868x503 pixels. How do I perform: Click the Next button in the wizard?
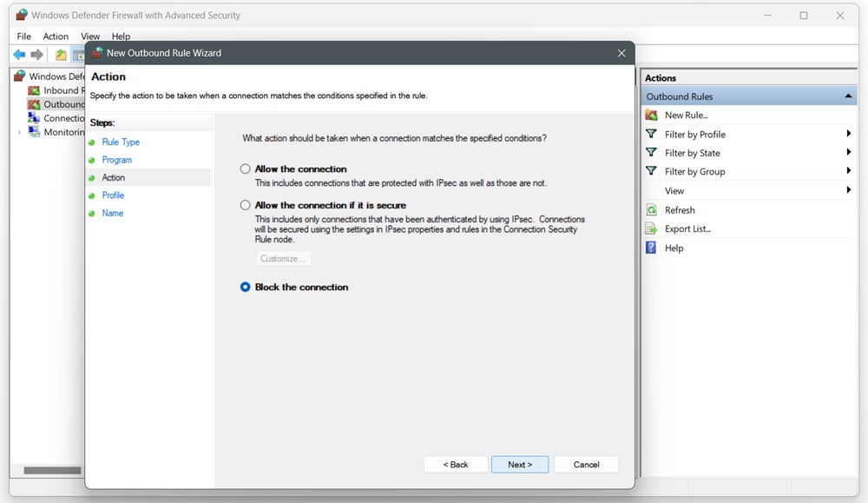(519, 464)
